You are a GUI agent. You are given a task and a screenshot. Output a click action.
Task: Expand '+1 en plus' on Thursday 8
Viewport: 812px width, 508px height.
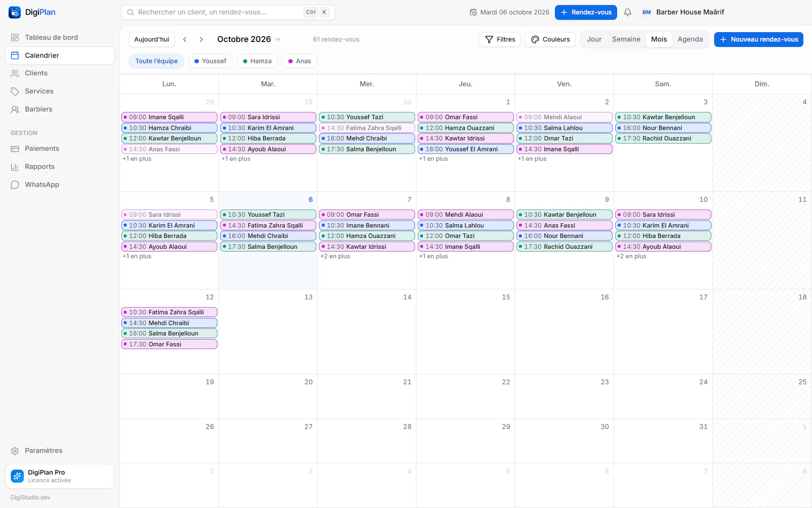434,256
